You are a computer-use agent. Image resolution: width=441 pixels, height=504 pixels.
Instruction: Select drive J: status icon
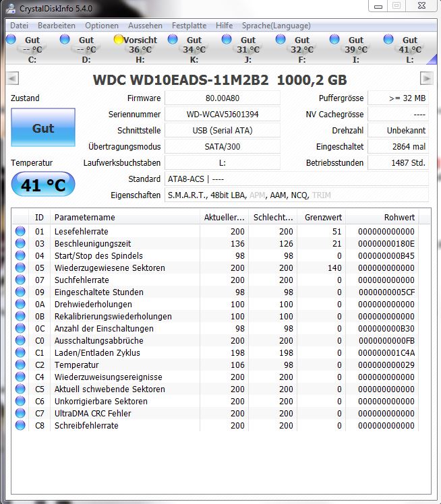click(227, 40)
